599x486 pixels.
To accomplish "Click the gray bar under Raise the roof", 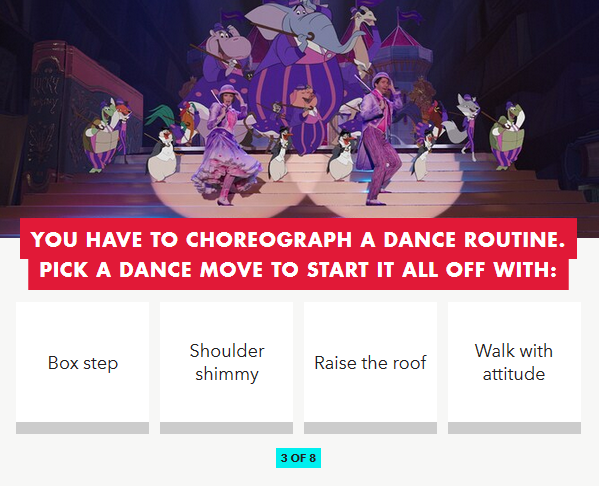I will (x=370, y=428).
